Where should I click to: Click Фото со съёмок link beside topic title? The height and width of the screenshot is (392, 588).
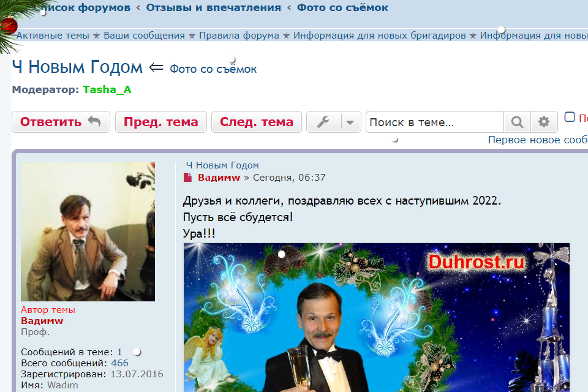pos(213,69)
